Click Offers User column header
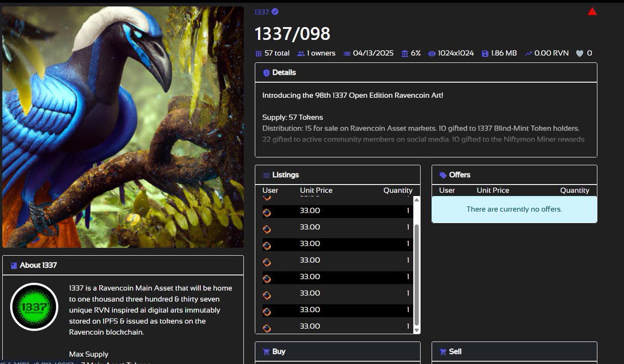This screenshot has width=624, height=364. coord(447,190)
